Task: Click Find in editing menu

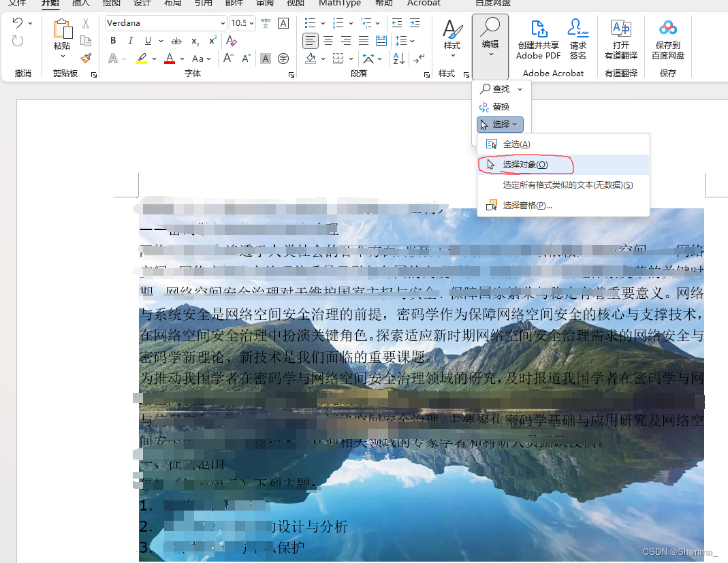Action: 495,89
